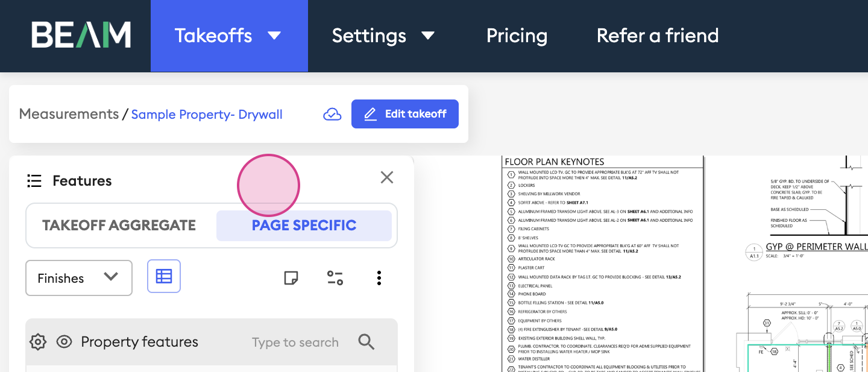Click the Features list icon

click(x=34, y=181)
